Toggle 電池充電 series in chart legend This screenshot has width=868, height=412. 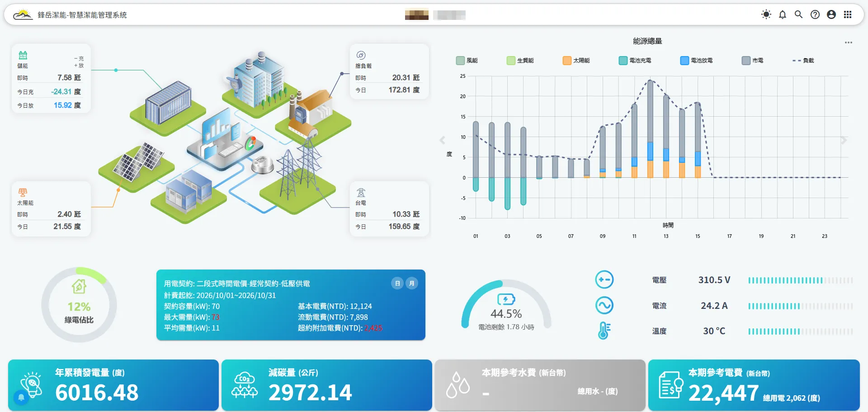[x=635, y=61]
